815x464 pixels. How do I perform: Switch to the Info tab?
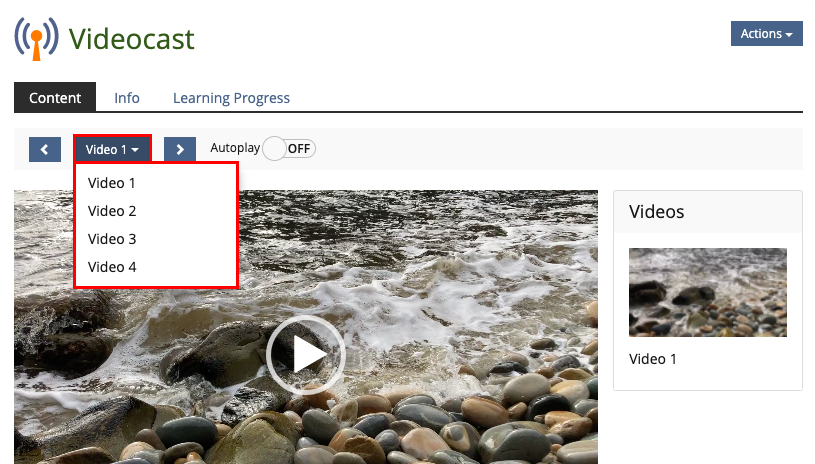click(x=127, y=98)
